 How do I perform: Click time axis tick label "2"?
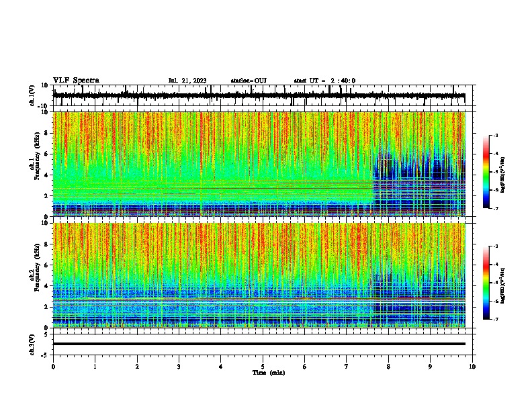click(137, 367)
